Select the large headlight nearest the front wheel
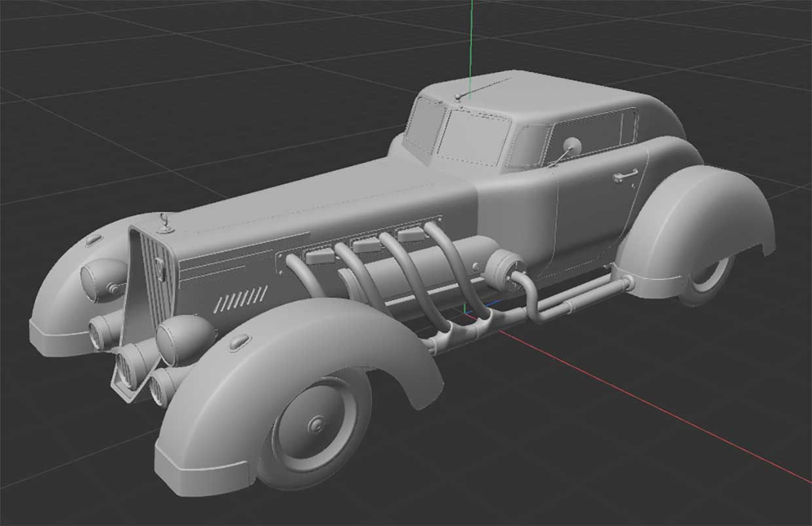This screenshot has width=812, height=526. tap(185, 339)
